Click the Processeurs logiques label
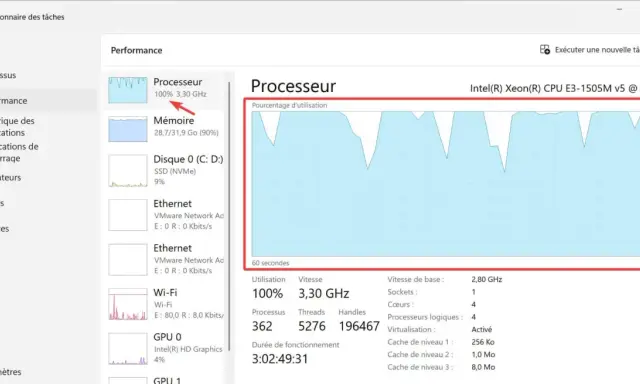This screenshot has height=384, width=640. click(425, 317)
